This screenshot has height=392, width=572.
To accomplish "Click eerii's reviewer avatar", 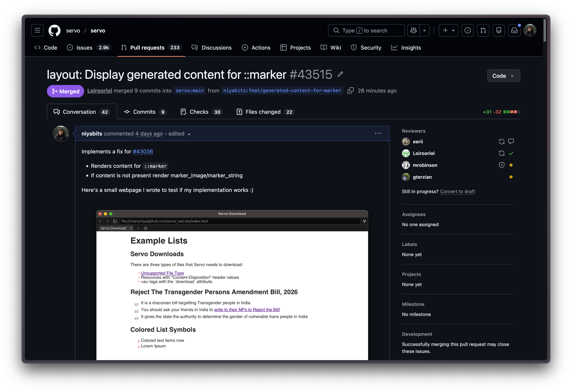I will coord(406,142).
